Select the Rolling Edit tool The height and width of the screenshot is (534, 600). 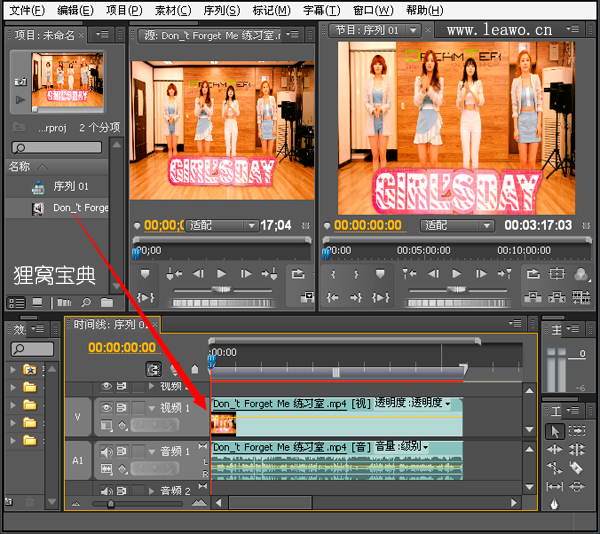click(577, 449)
